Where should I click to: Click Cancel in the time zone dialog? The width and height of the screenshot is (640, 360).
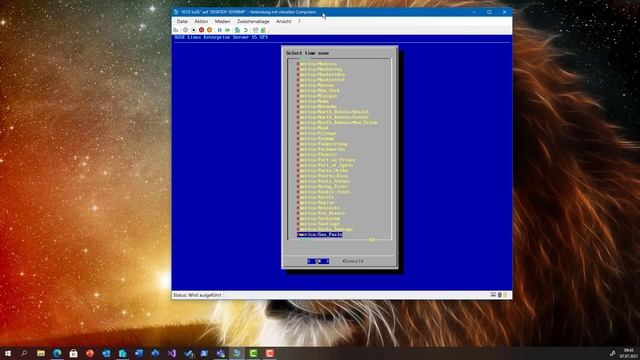[x=353, y=261]
